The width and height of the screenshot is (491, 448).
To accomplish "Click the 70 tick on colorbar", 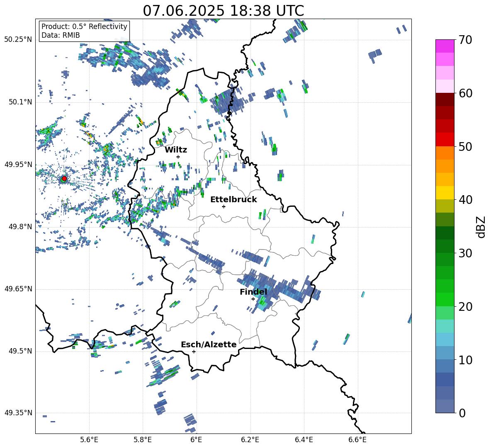I will (465, 40).
